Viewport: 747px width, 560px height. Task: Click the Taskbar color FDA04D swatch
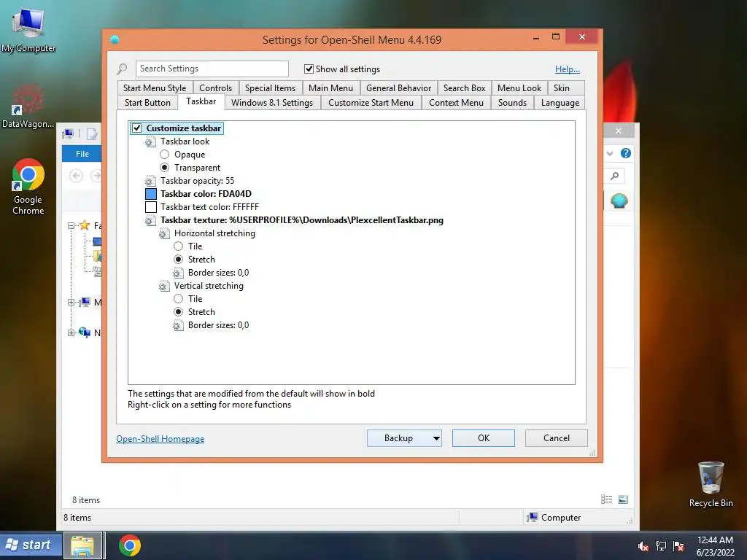[x=150, y=194]
